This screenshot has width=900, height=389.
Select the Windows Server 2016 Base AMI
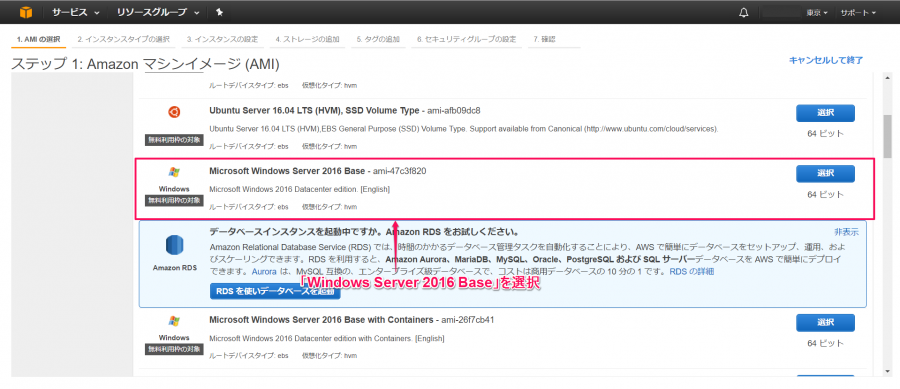[825, 173]
